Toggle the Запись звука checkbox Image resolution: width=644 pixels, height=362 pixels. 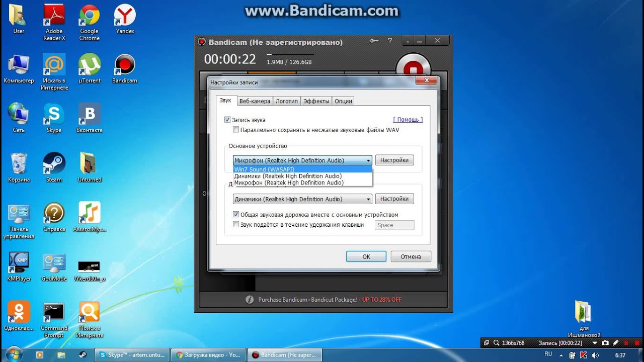tap(227, 120)
